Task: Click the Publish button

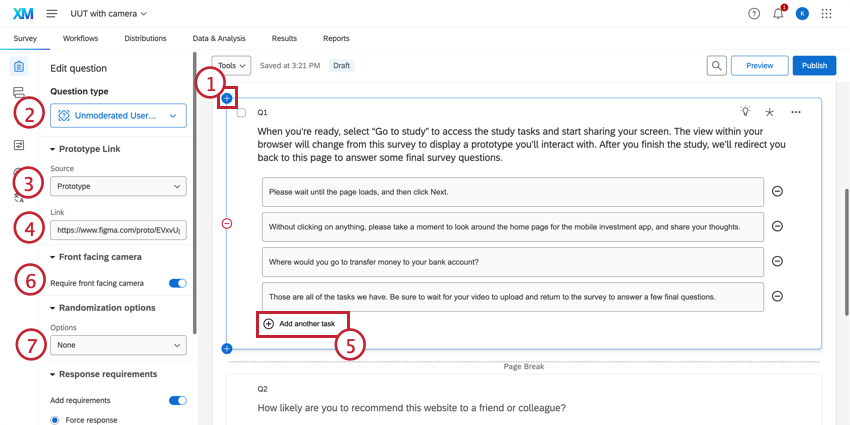Action: 814,66
